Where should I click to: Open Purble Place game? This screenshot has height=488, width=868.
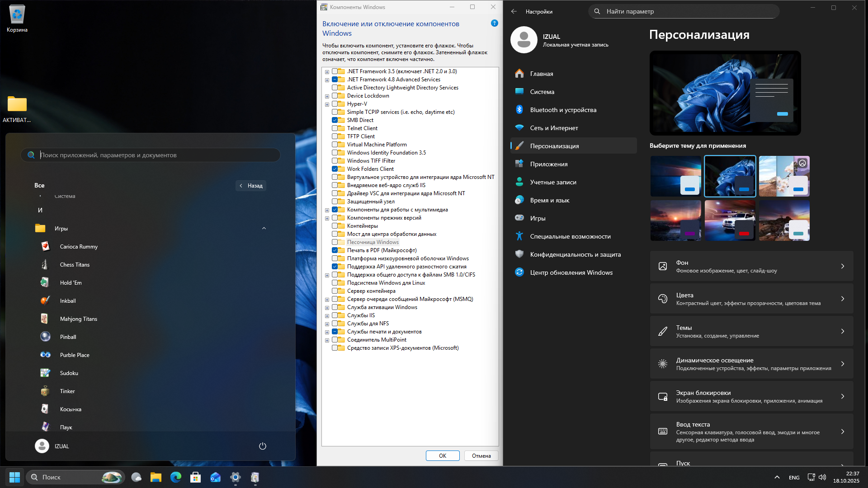74,355
